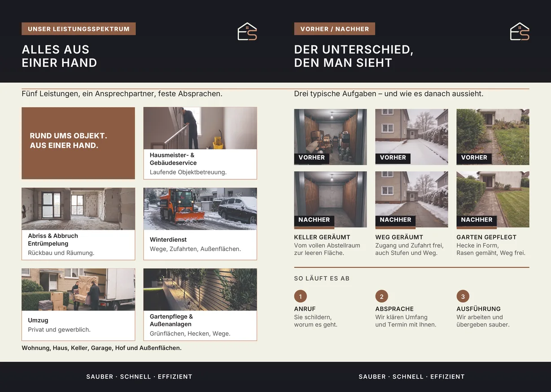Click 'Fünf Leistungen, ein Ansprechpartner' subtitle
The width and height of the screenshot is (551, 392).
pos(122,94)
